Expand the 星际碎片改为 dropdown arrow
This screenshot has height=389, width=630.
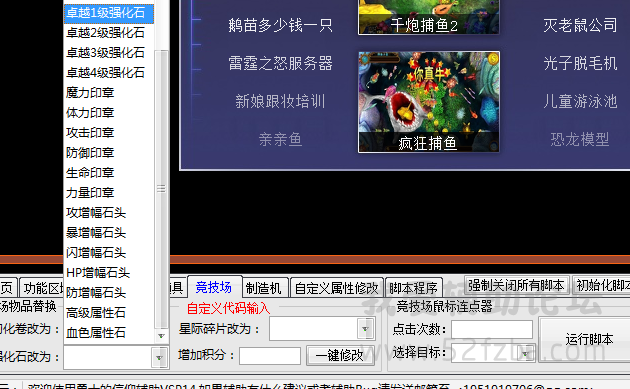tap(365, 329)
